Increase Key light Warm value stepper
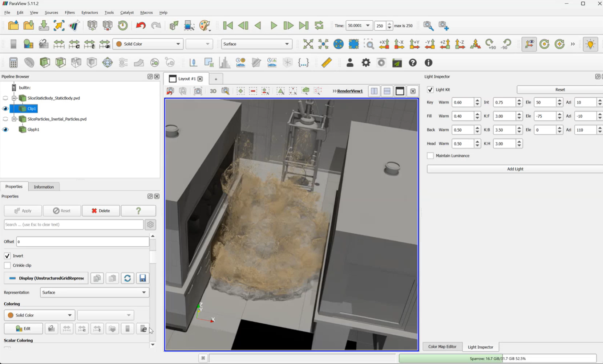This screenshot has height=364, width=603. point(477,100)
